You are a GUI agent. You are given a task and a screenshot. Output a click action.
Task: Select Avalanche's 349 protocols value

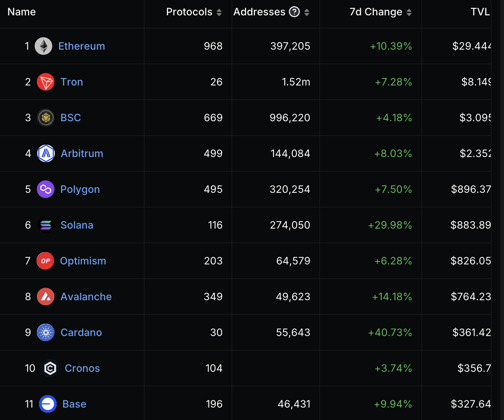(213, 297)
